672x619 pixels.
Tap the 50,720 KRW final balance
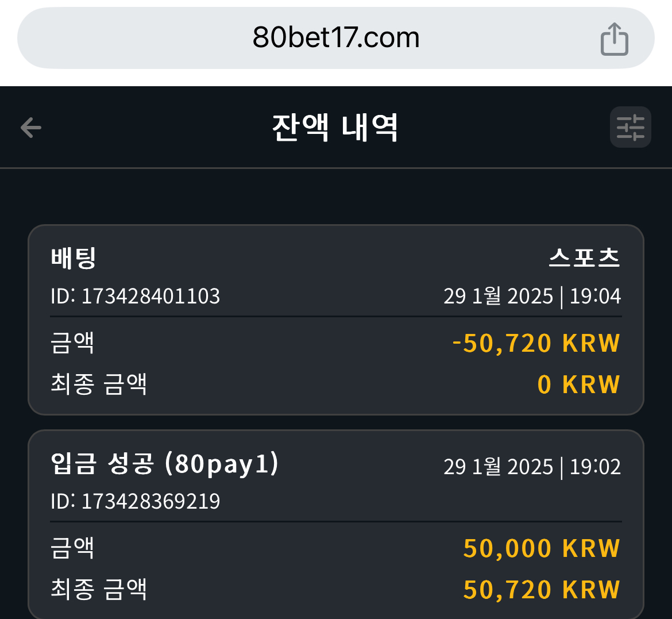tap(542, 590)
